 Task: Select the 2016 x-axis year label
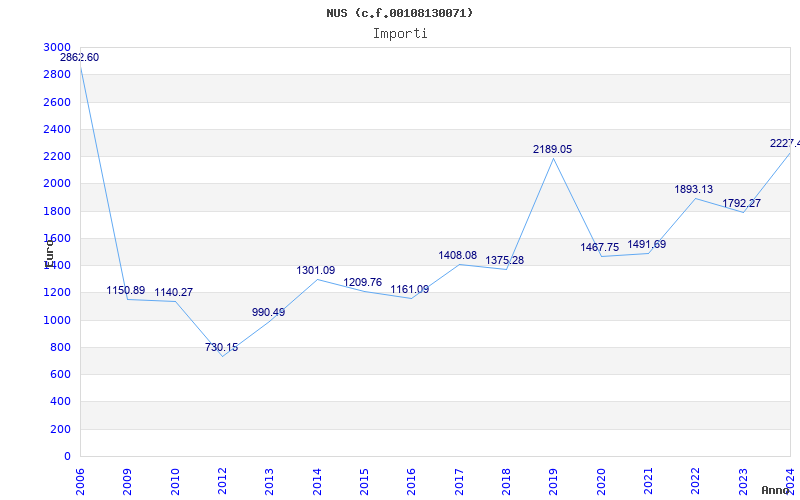coord(411,482)
